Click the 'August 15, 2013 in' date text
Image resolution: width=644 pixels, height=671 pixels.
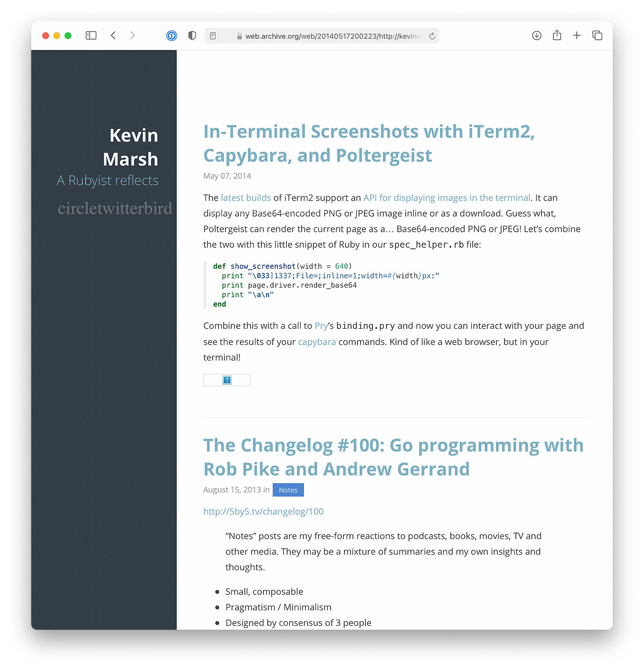pos(237,490)
